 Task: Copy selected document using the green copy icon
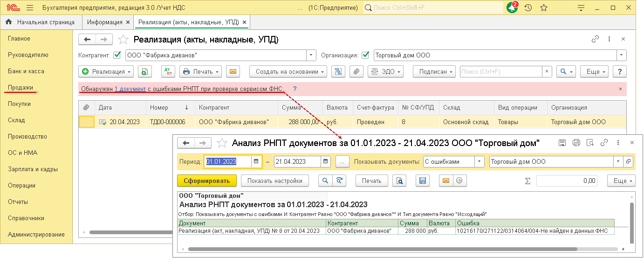[144, 71]
